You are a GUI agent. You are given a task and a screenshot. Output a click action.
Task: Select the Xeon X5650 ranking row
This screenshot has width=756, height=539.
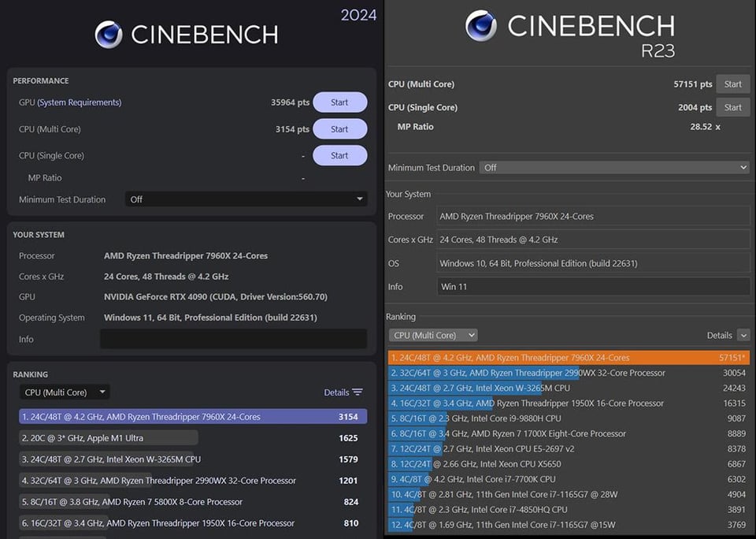(569, 463)
